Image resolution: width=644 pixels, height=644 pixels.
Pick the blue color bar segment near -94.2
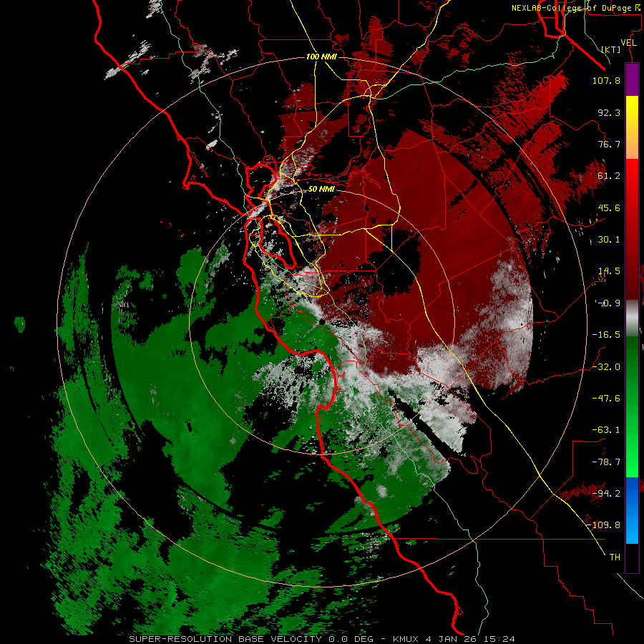click(632, 493)
